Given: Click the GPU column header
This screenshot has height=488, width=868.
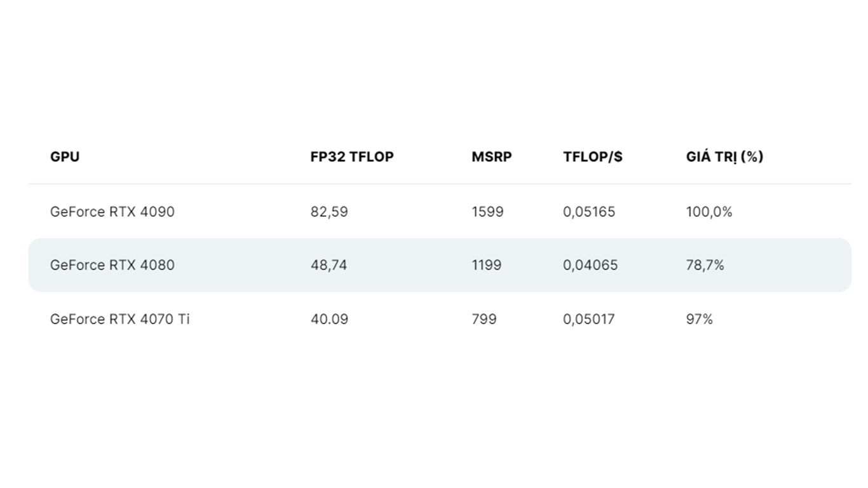Looking at the screenshot, I should 65,156.
